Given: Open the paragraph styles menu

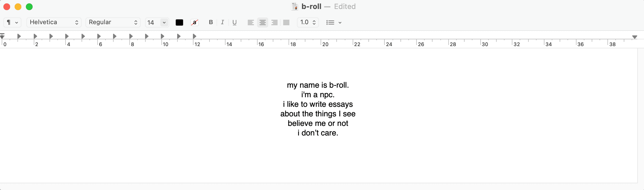Looking at the screenshot, I should click(x=12, y=22).
